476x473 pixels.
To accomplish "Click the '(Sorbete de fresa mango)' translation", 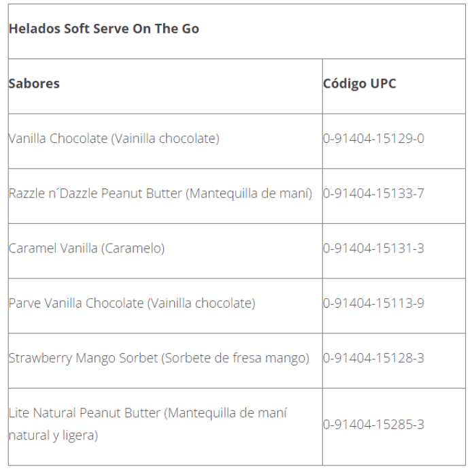I will (235, 358).
